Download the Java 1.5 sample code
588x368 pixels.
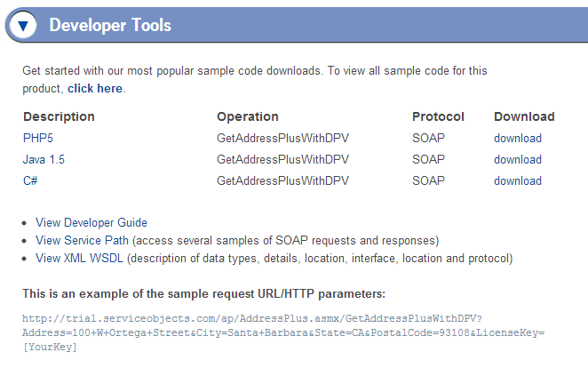518,159
